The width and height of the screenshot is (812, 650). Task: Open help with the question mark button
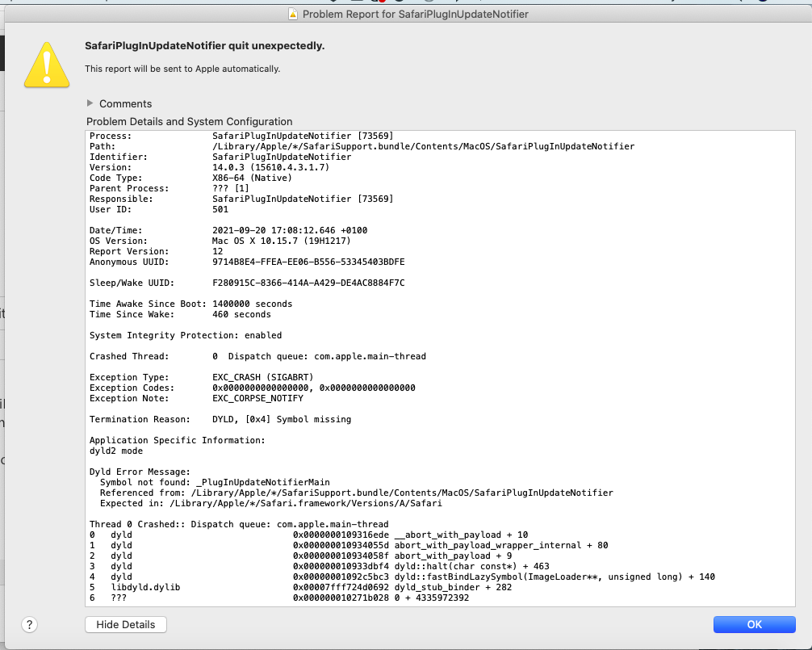[x=30, y=625]
